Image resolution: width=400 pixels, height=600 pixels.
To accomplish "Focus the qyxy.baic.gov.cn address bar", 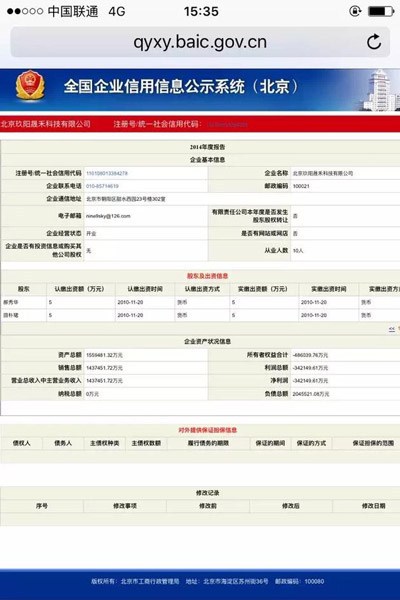I will click(200, 42).
